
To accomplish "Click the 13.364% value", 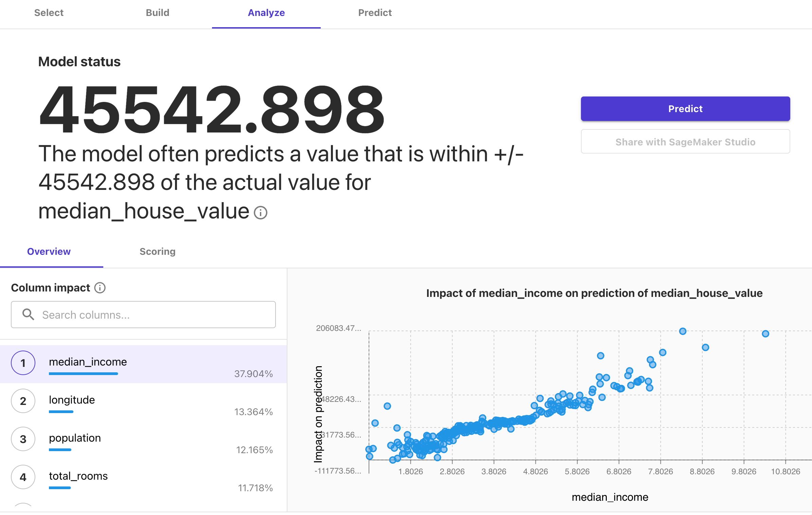I will tap(253, 412).
